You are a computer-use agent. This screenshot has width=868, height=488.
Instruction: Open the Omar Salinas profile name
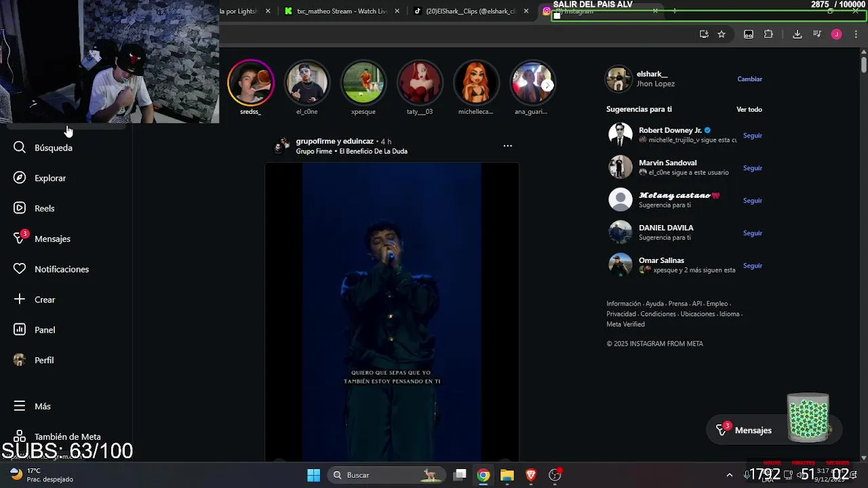point(661,260)
